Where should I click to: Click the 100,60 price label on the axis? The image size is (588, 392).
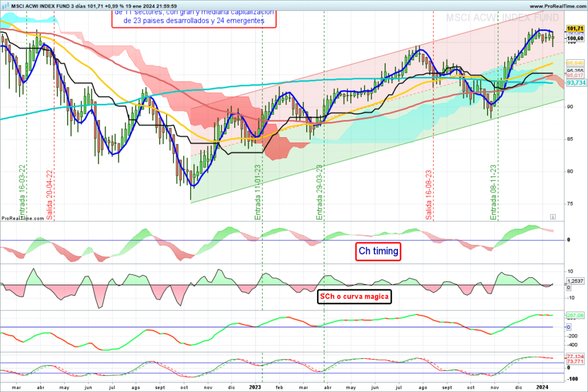point(575,38)
